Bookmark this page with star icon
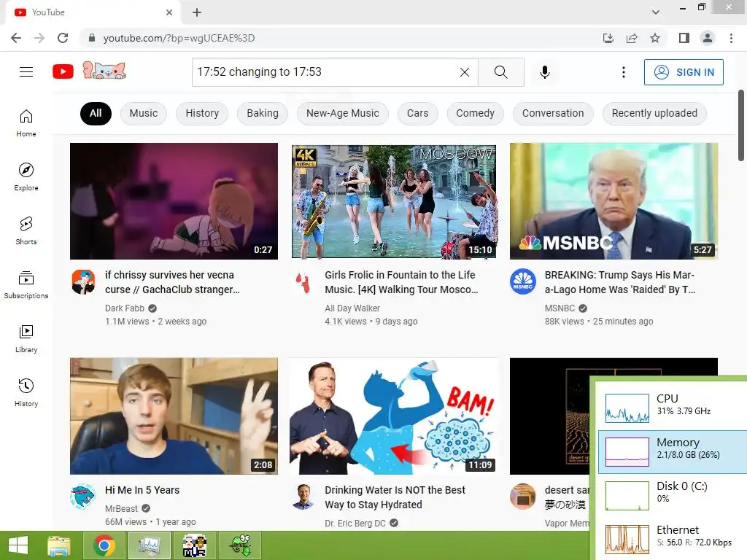747x560 pixels. click(x=655, y=38)
